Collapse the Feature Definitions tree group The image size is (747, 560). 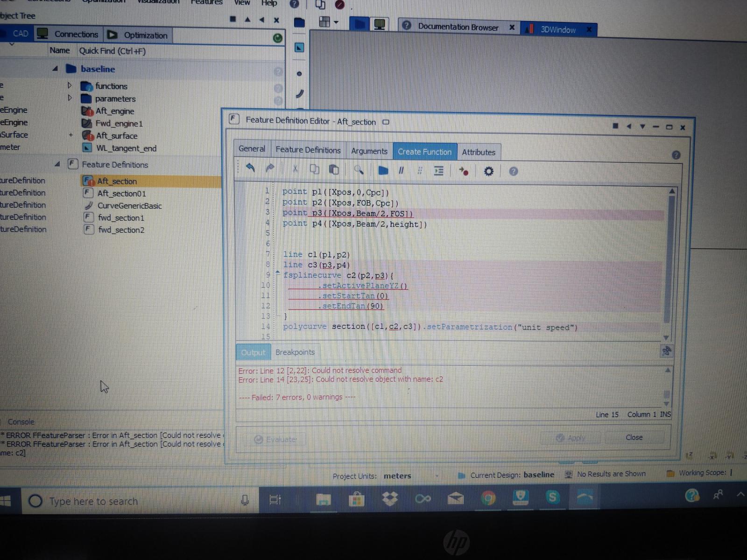pos(57,164)
